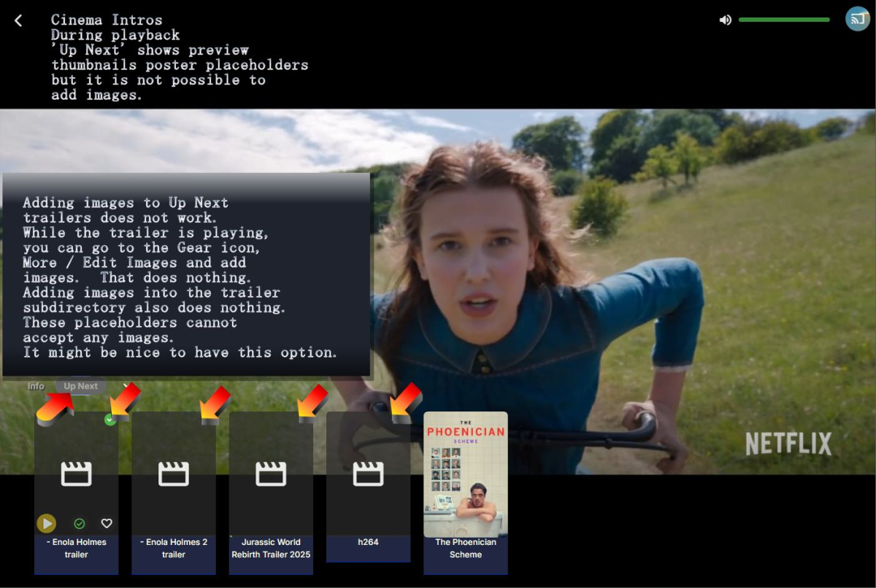This screenshot has width=876, height=588.
Task: Open the Jurassic World Rebirth trailer placeholder
Action: pyautogui.click(x=271, y=474)
